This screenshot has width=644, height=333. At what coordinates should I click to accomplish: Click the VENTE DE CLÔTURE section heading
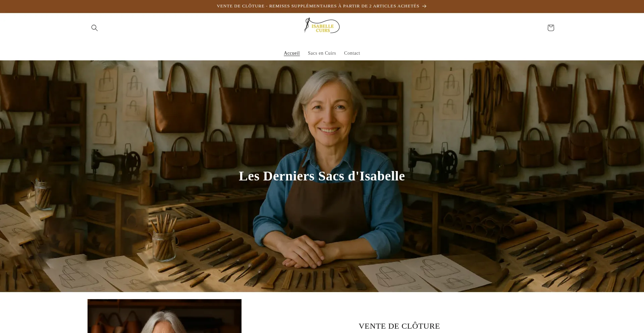tap(399, 326)
